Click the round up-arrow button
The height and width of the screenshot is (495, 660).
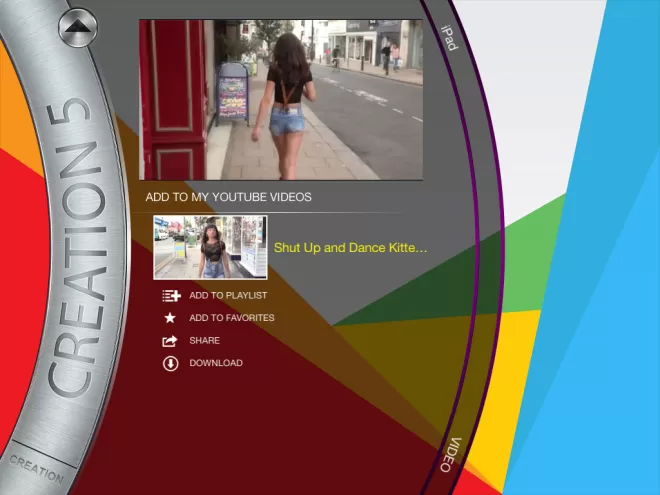[x=78, y=27]
